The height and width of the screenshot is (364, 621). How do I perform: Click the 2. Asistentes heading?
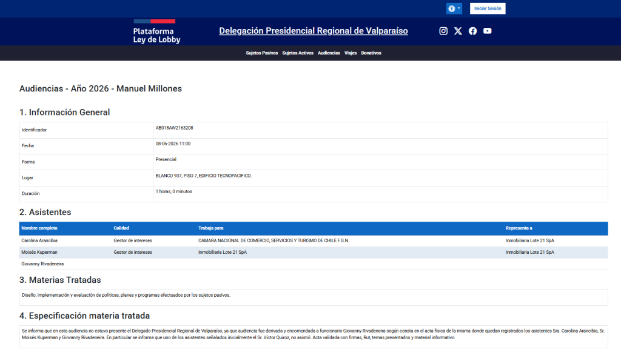[x=45, y=212]
